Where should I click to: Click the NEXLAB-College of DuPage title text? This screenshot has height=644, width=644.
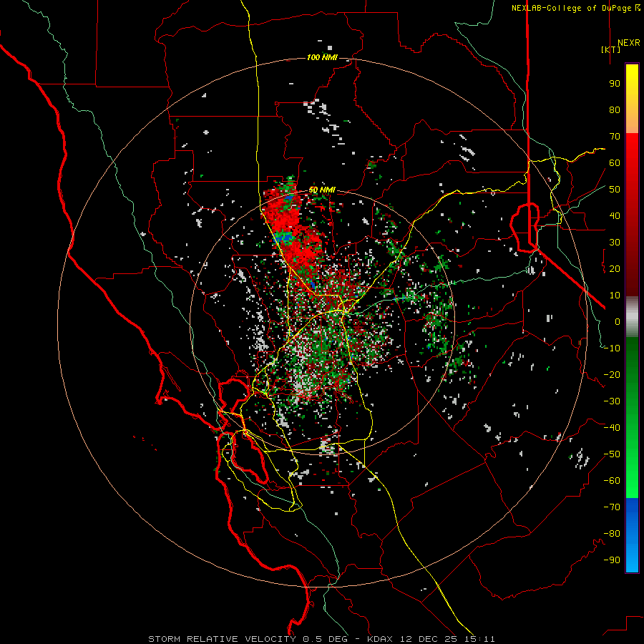point(575,8)
